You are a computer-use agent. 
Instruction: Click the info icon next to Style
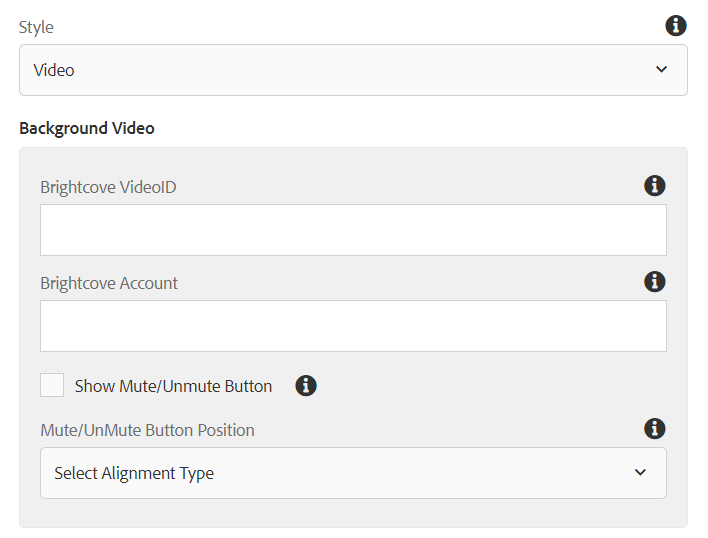675,26
